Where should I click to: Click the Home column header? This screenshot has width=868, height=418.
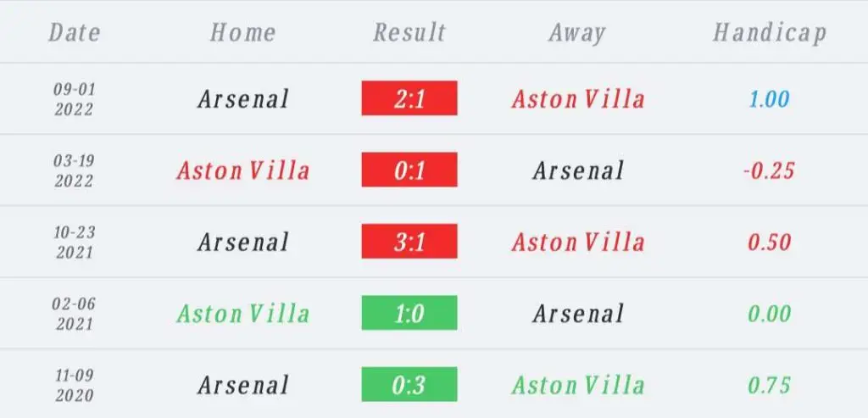[x=242, y=32]
